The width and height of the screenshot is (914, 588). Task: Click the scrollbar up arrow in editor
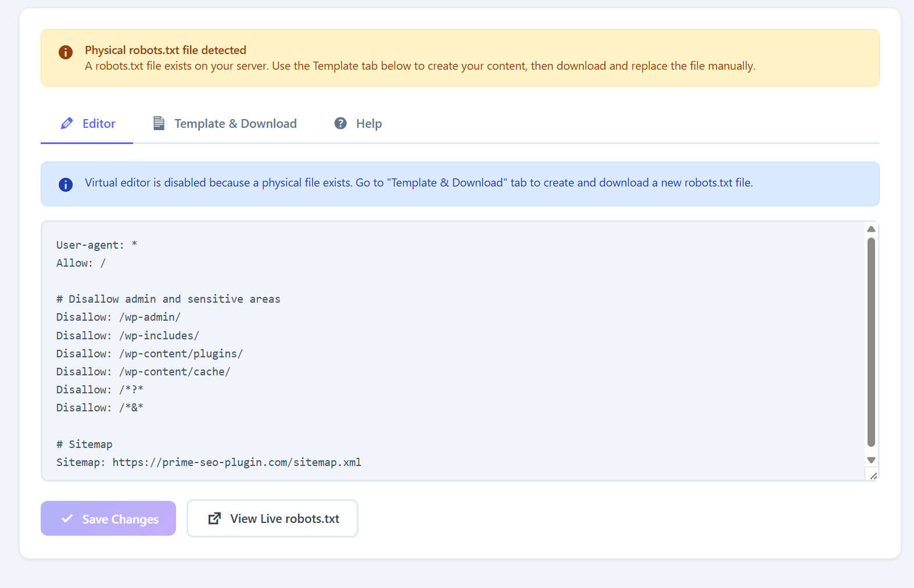(871, 229)
